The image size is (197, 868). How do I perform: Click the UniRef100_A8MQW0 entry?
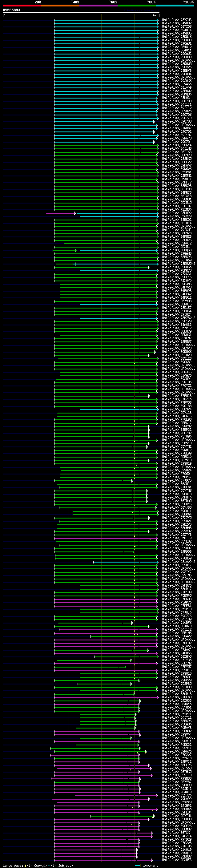pos(177,94)
